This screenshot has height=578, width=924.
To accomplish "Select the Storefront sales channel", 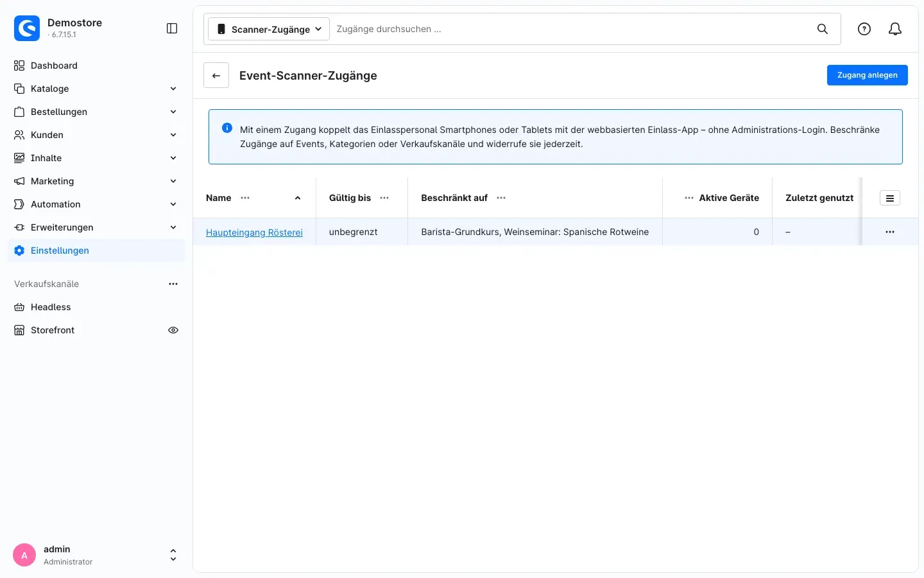I will click(x=53, y=330).
